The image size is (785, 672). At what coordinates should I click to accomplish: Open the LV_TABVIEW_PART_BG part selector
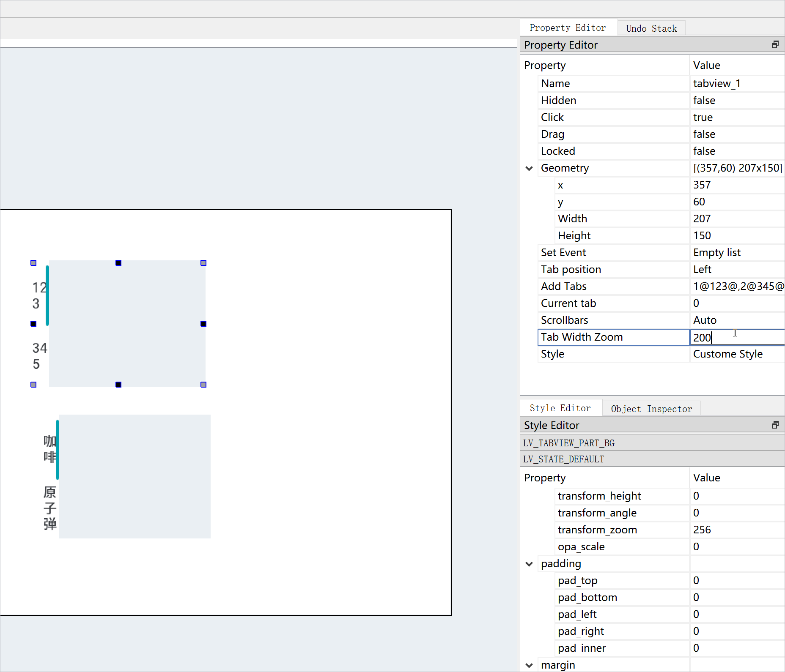[x=652, y=443]
